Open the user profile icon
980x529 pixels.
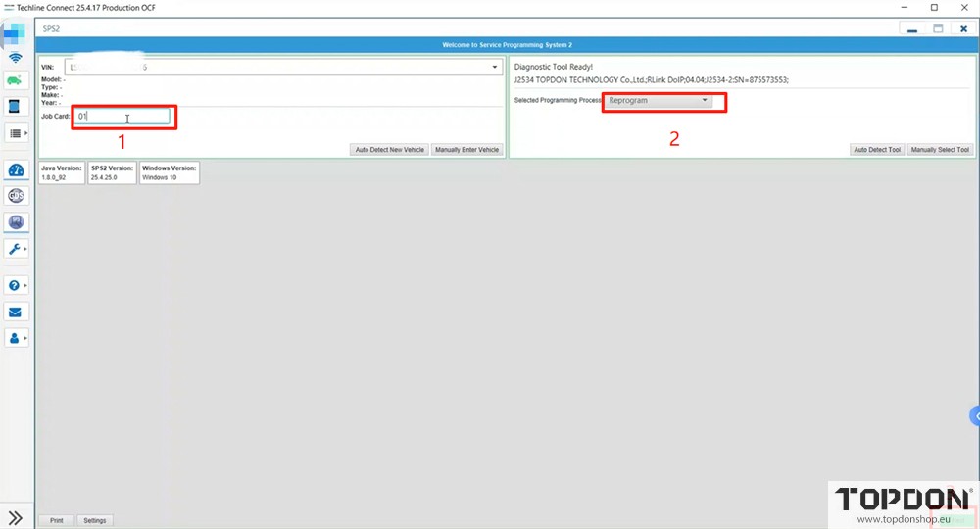pyautogui.click(x=15, y=338)
